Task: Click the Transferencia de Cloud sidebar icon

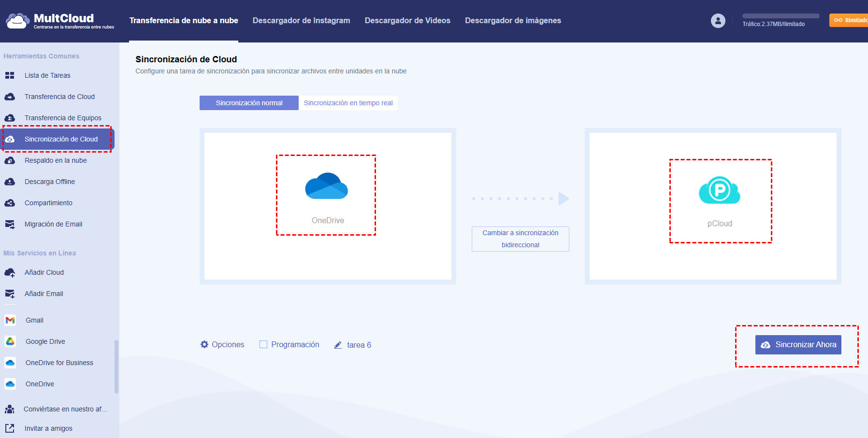Action: coord(10,97)
